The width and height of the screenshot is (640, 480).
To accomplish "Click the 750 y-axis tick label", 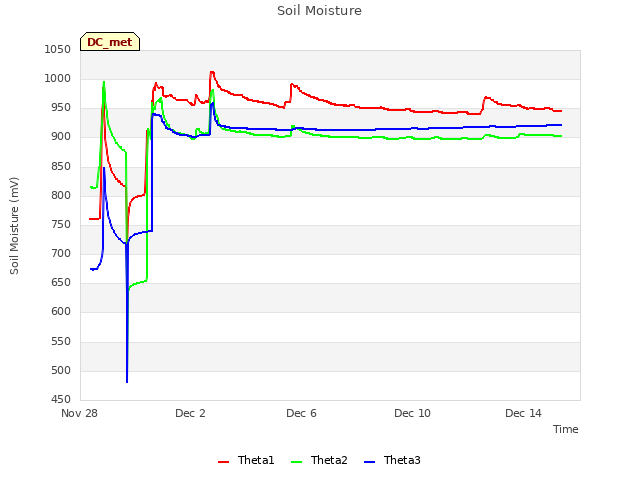I will [x=61, y=224].
